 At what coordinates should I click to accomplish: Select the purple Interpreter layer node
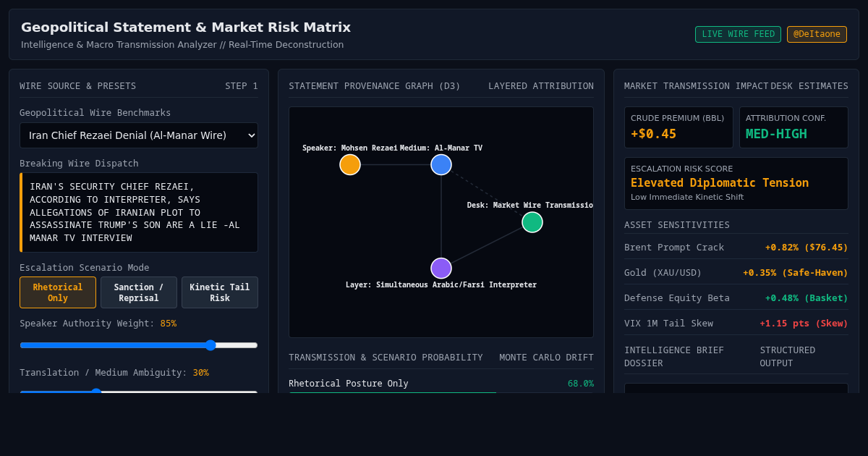click(441, 269)
